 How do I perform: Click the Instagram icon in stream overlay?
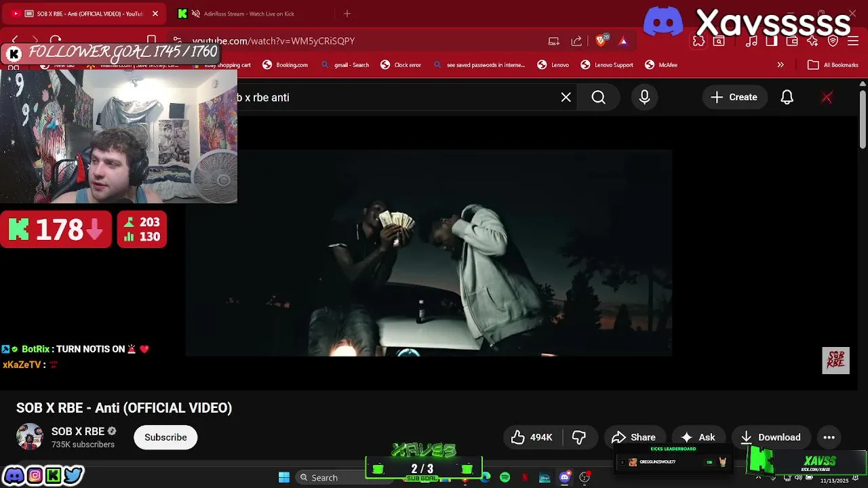(35, 476)
